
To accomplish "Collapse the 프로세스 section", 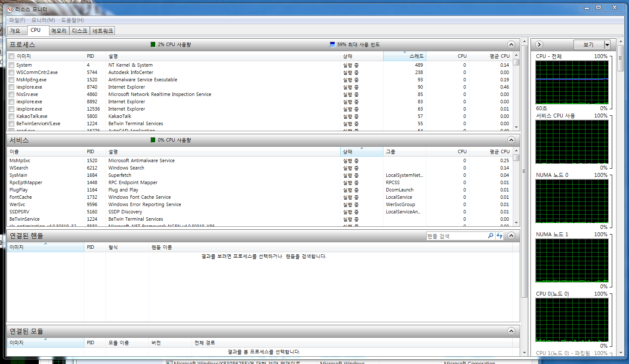I will click(511, 44).
